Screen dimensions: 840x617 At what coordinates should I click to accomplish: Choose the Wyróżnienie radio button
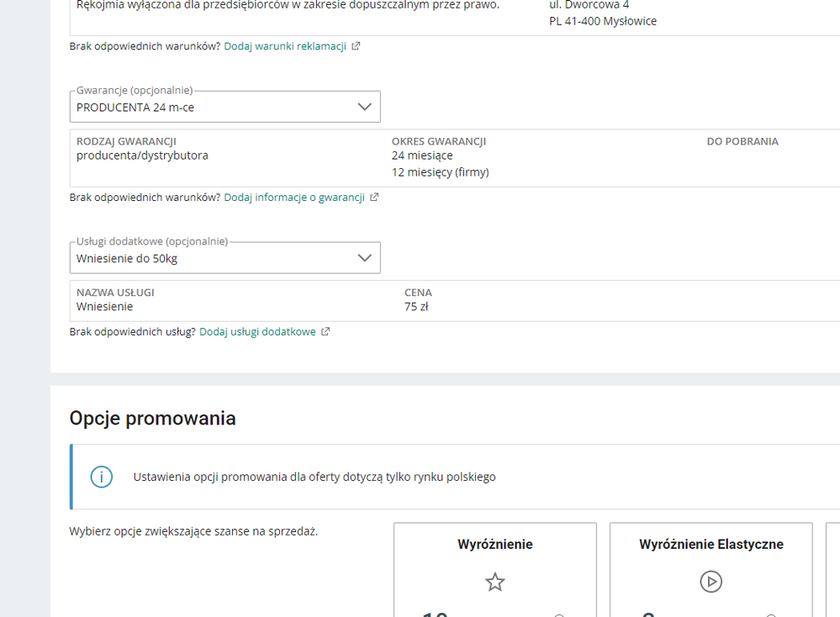click(559, 615)
